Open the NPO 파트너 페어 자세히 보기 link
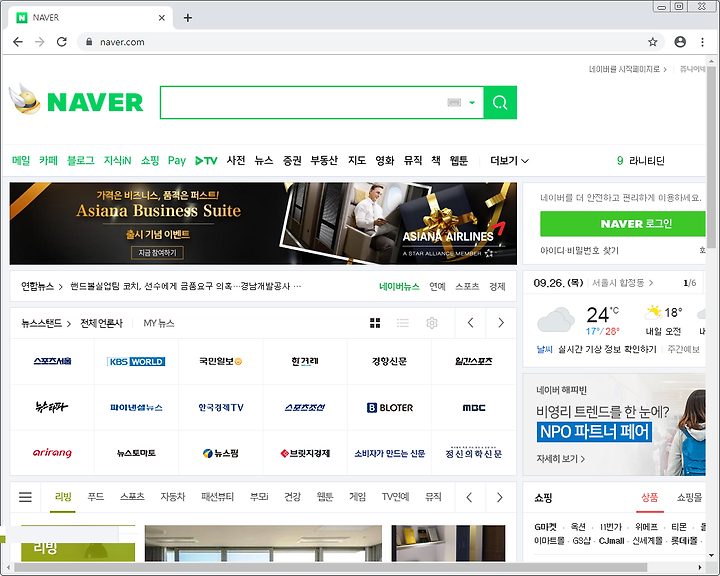 click(560, 459)
